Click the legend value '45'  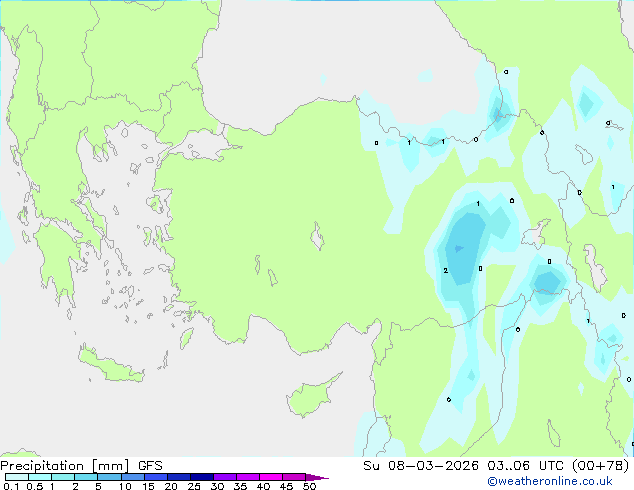tap(286, 486)
